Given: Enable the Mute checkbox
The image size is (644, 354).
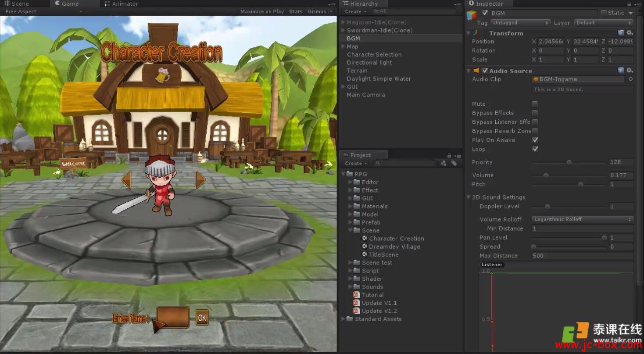Looking at the screenshot, I should point(535,104).
